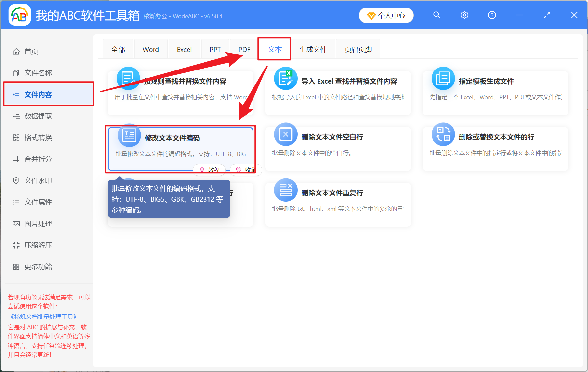Open the 教程 tutorial button
Image resolution: width=588 pixels, height=372 pixels.
coord(209,170)
